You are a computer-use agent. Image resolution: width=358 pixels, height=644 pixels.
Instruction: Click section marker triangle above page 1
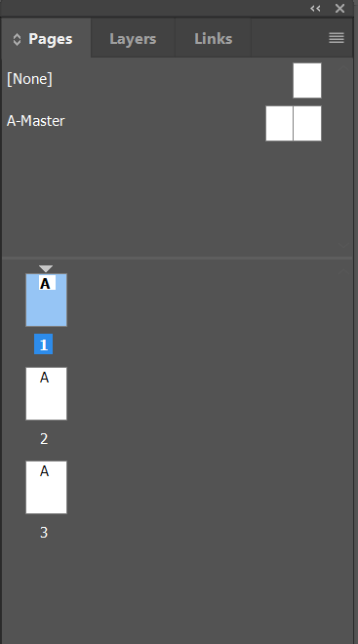pos(46,268)
